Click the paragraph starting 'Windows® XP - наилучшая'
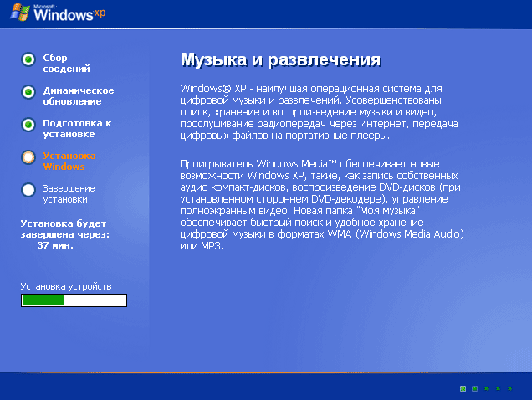Image resolution: width=532 pixels, height=400 pixels. [x=319, y=112]
